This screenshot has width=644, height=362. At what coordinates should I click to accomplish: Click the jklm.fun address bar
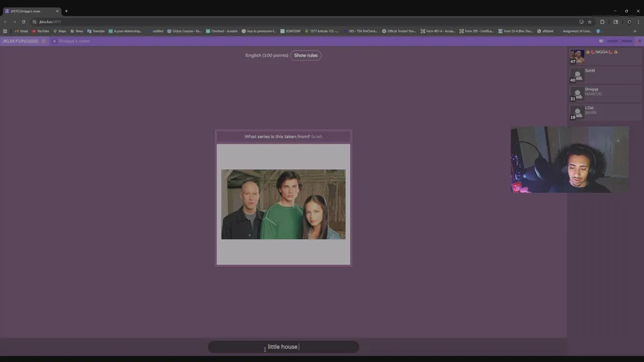[302, 22]
